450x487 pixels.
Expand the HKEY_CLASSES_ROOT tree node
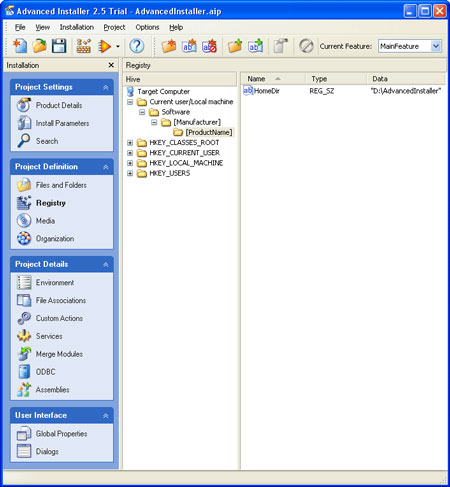click(x=130, y=143)
